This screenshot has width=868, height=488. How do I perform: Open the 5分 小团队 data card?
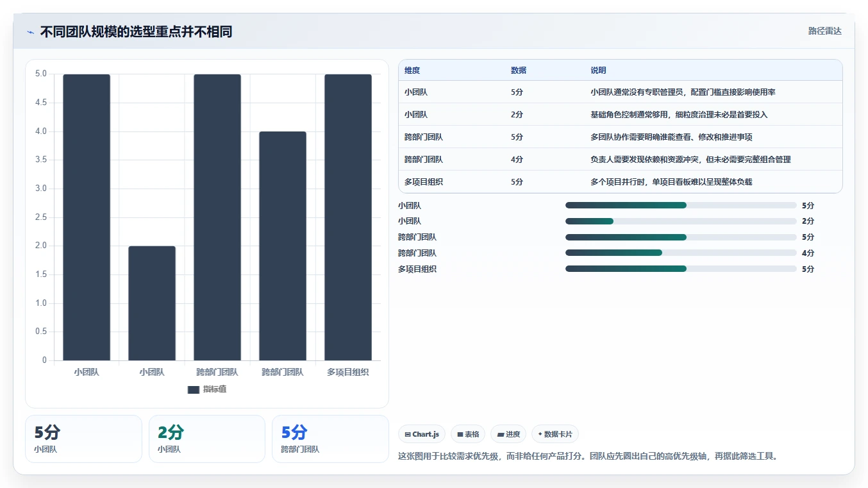click(x=83, y=439)
